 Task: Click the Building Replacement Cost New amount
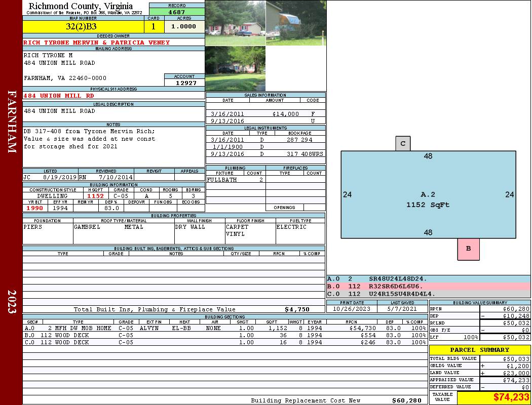(406, 400)
